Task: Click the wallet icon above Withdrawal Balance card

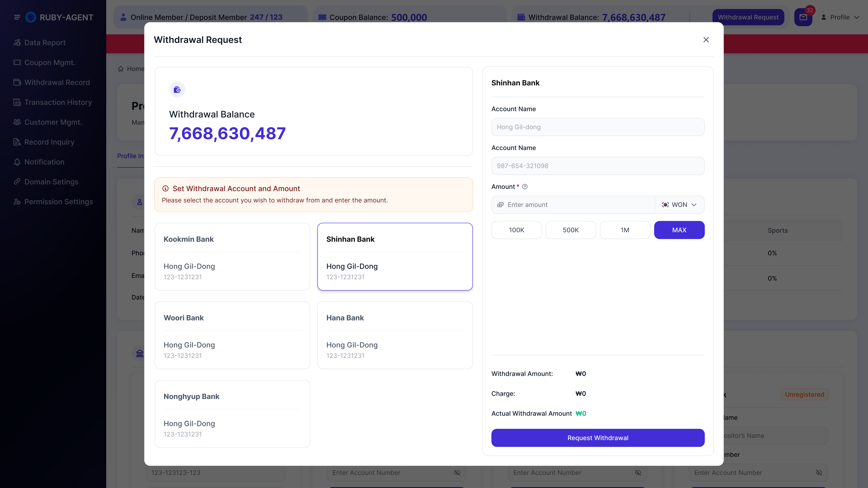Action: 177,89
